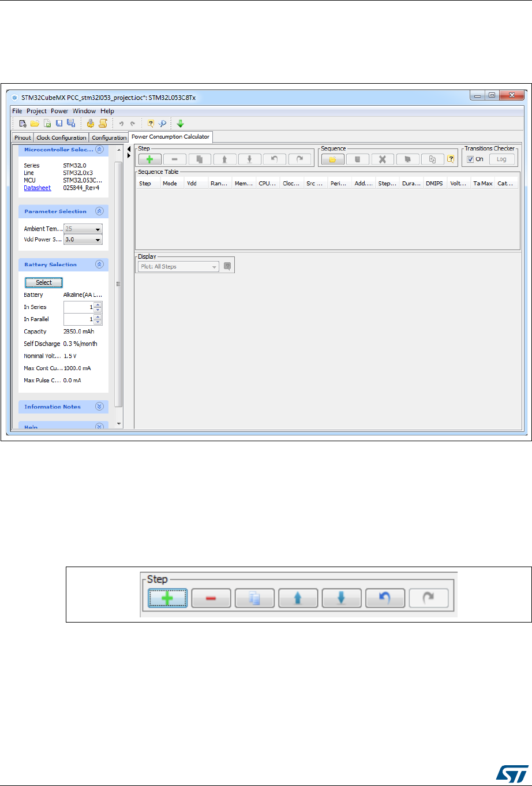This screenshot has width=532, height=786.
Task: Open the Project menu
Action: (36, 111)
